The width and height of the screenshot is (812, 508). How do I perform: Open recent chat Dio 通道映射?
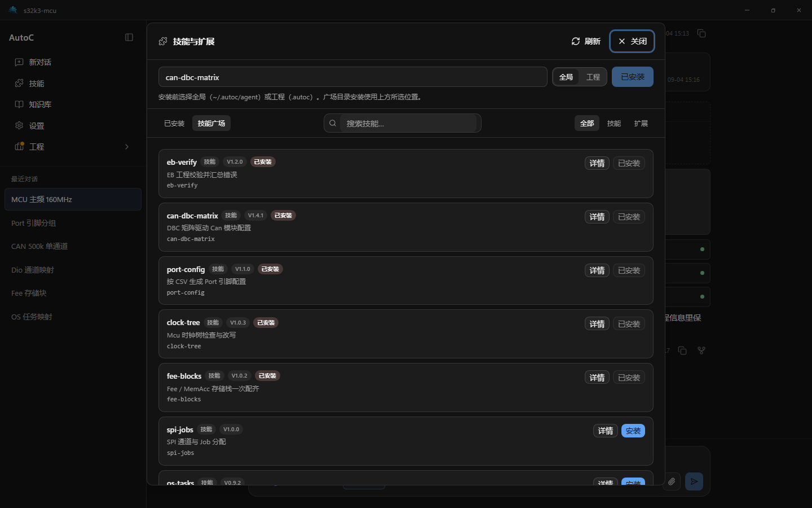[73, 270]
